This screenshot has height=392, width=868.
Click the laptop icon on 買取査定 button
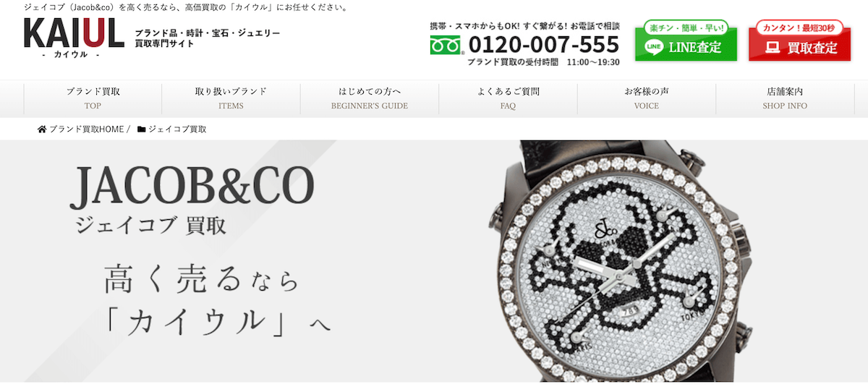[773, 48]
